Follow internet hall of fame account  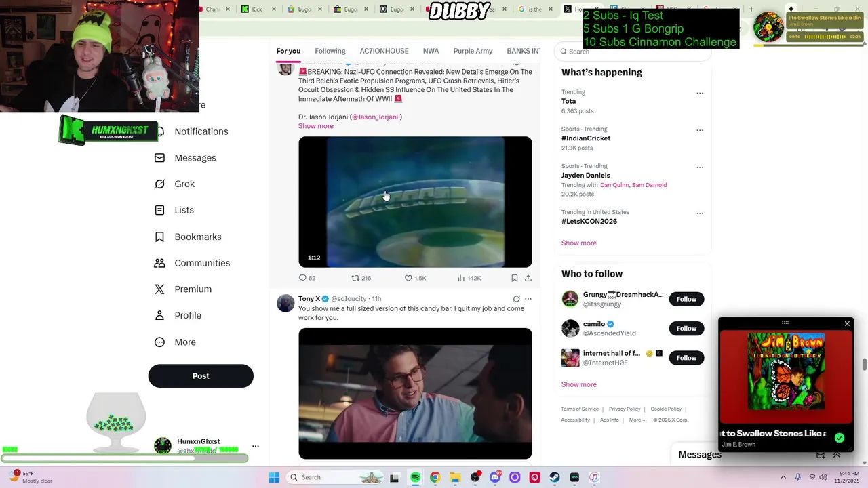pos(686,358)
